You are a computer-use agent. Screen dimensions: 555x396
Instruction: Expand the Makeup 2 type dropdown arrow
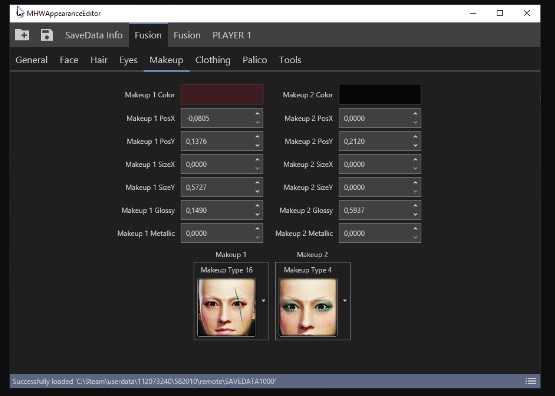click(345, 301)
